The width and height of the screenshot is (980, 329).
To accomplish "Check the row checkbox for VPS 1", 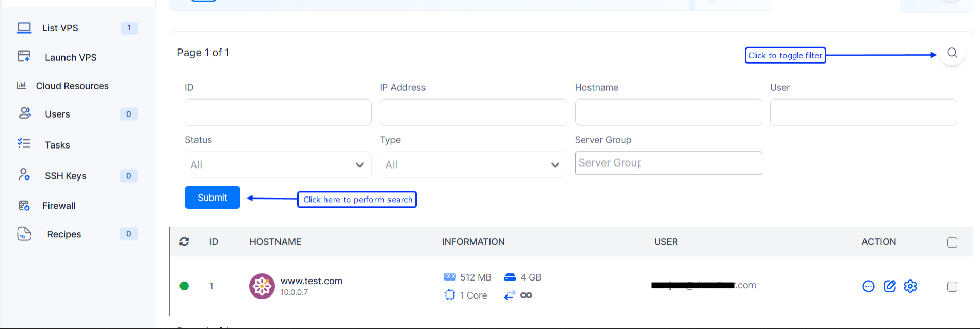I will coord(952,287).
